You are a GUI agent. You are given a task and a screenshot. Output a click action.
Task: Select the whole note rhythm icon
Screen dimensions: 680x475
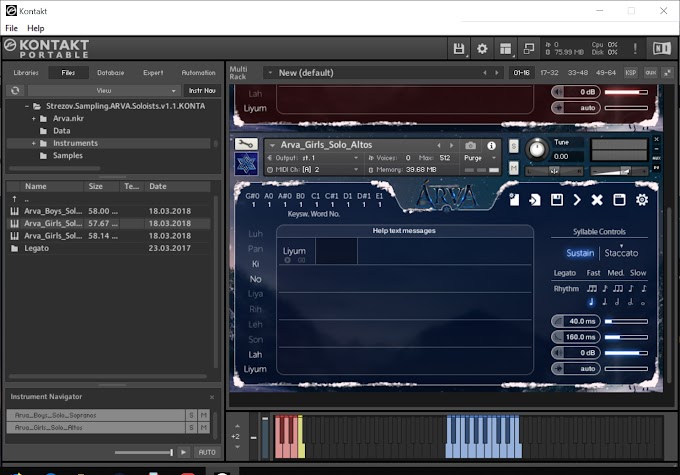pos(643,303)
